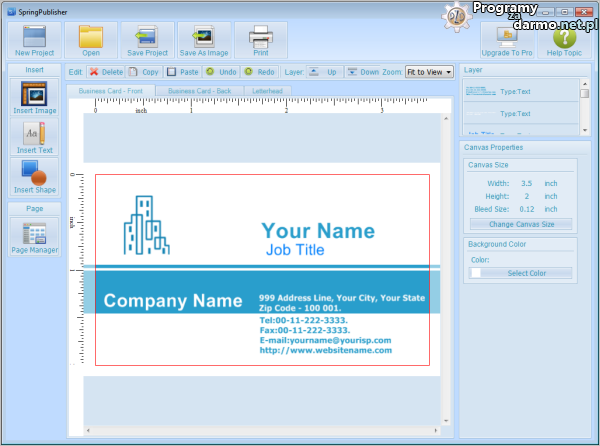600x446 pixels.
Task: Click Upgrade To Pro
Action: coord(507,39)
